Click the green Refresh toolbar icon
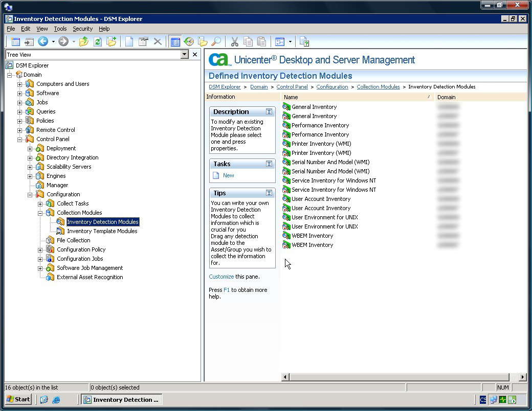 (97, 42)
